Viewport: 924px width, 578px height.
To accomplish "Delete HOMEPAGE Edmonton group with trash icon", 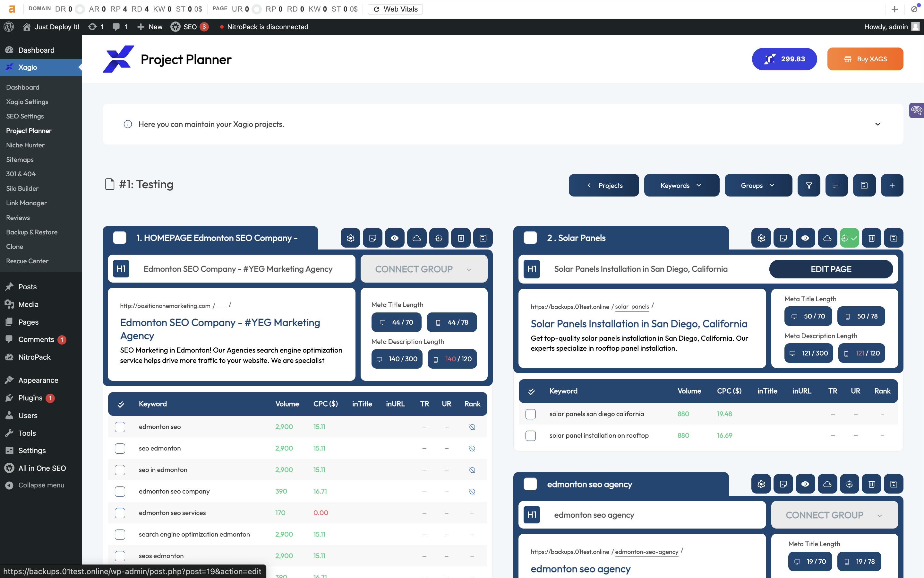I will tap(461, 238).
